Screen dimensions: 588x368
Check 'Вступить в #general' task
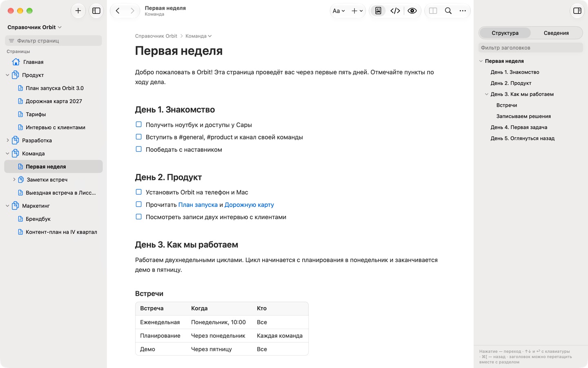139,137
